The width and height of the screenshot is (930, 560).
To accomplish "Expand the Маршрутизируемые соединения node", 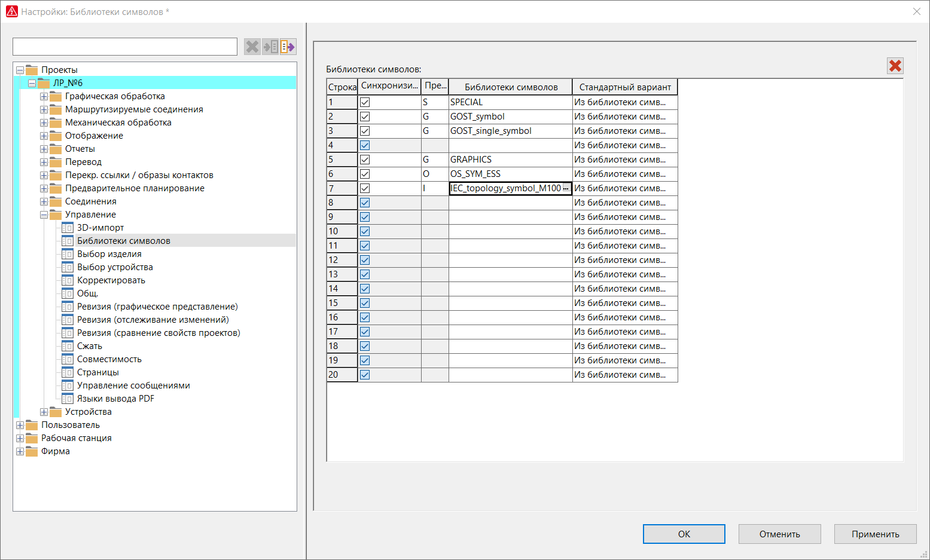I will coord(44,109).
